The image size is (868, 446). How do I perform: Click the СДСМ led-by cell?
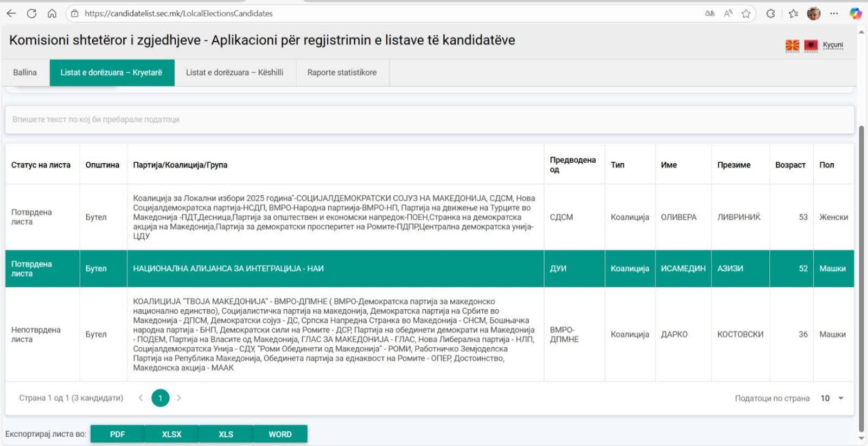tap(574, 217)
